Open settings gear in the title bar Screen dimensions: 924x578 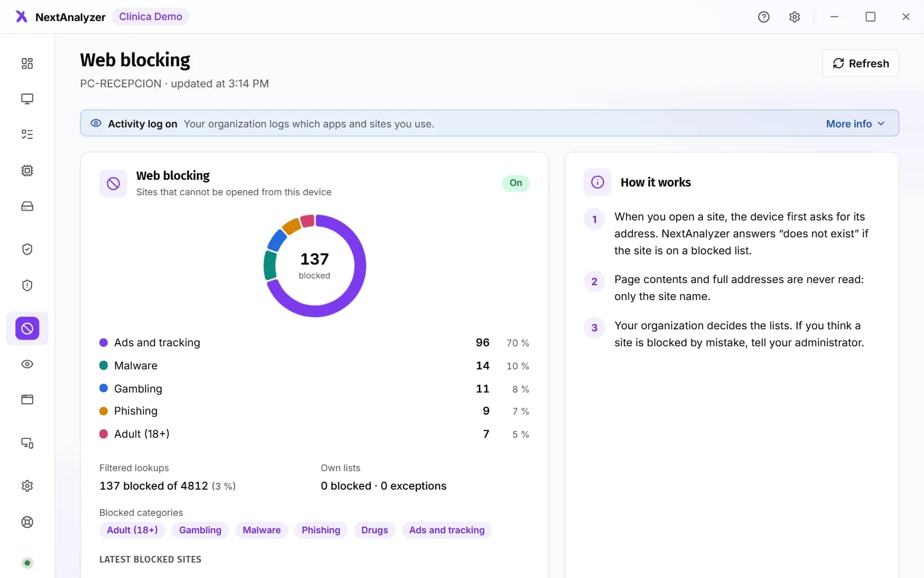(795, 17)
